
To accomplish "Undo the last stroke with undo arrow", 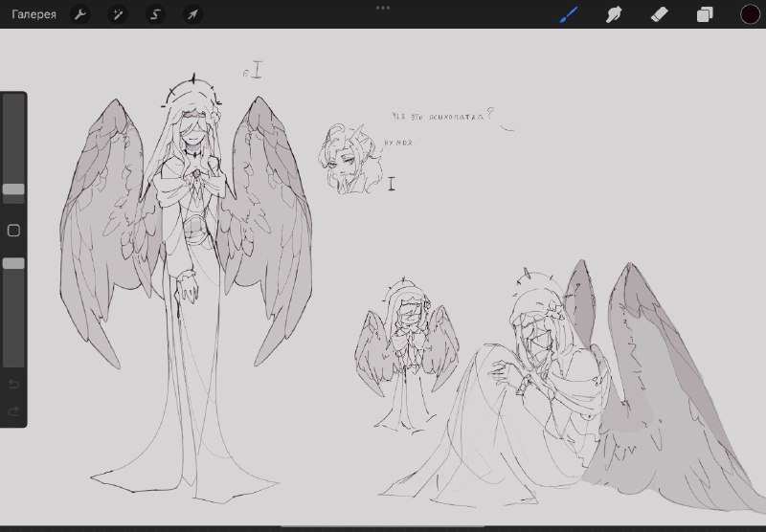I will (x=13, y=384).
